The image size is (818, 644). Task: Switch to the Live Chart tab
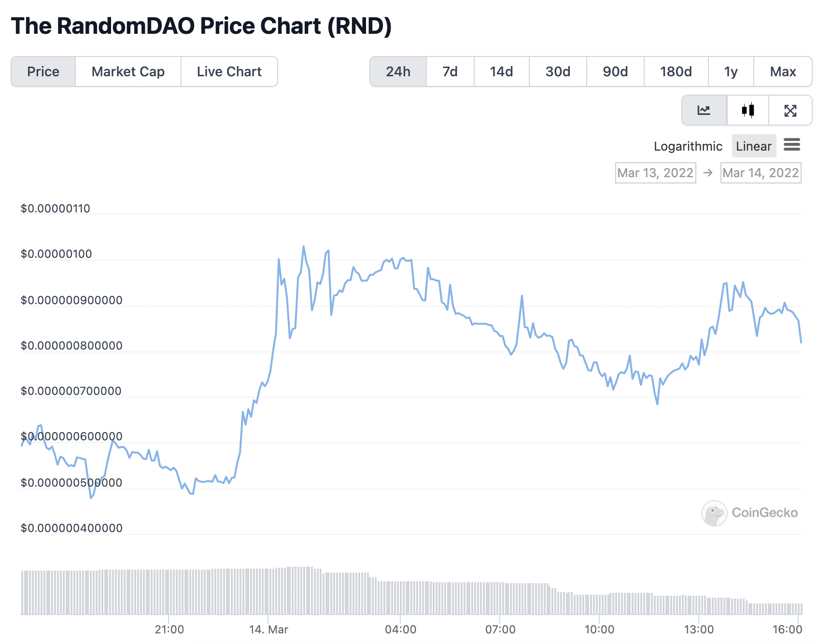[229, 71]
